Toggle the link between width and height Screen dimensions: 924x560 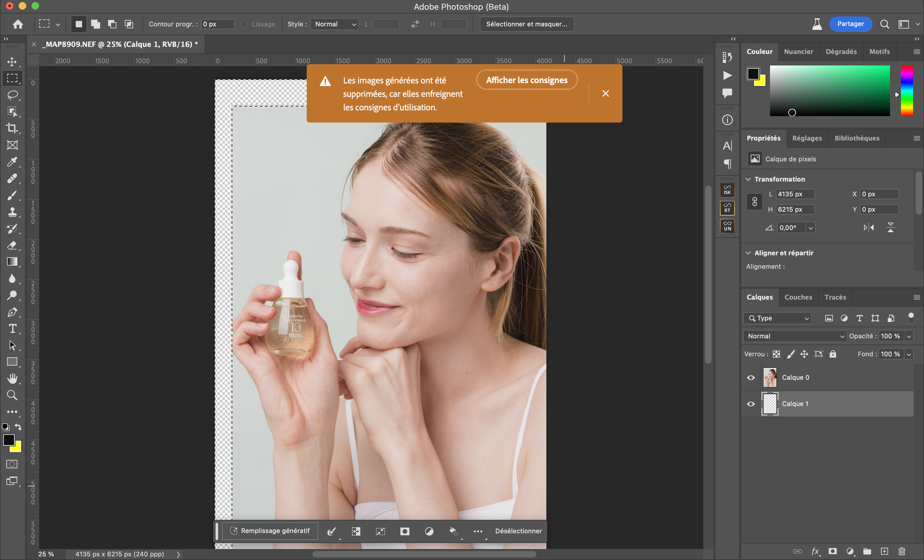point(754,202)
